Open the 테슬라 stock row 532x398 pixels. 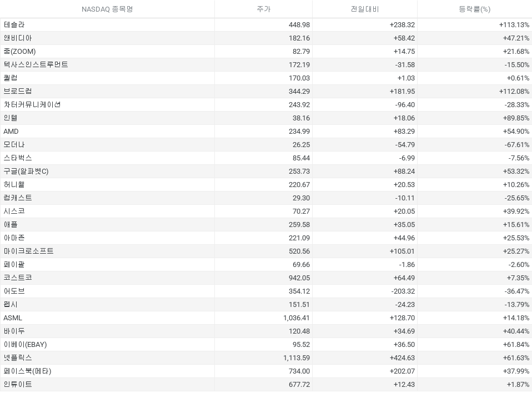point(14,25)
